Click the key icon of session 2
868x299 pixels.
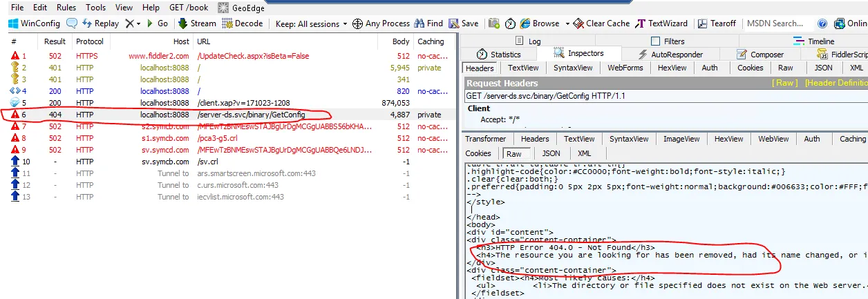15,68
